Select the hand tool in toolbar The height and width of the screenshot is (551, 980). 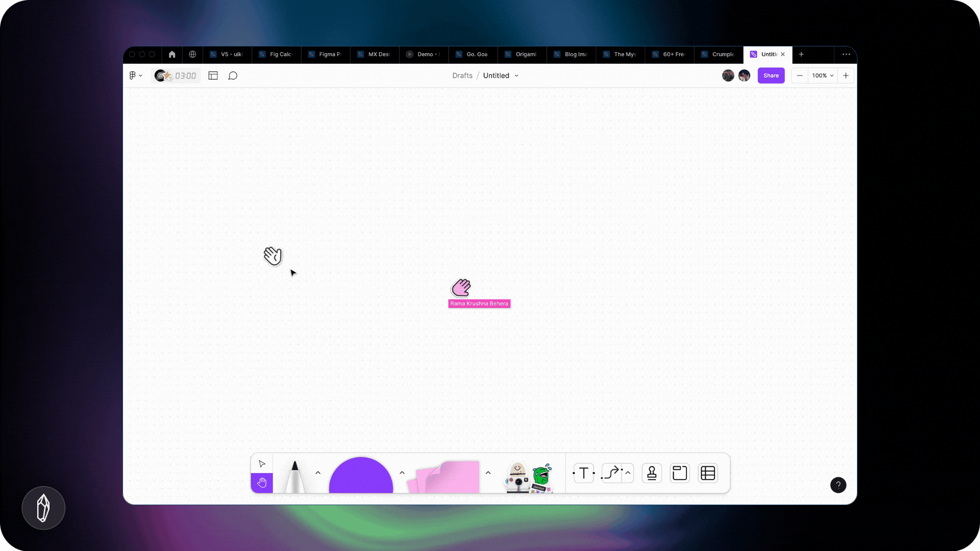(x=262, y=483)
